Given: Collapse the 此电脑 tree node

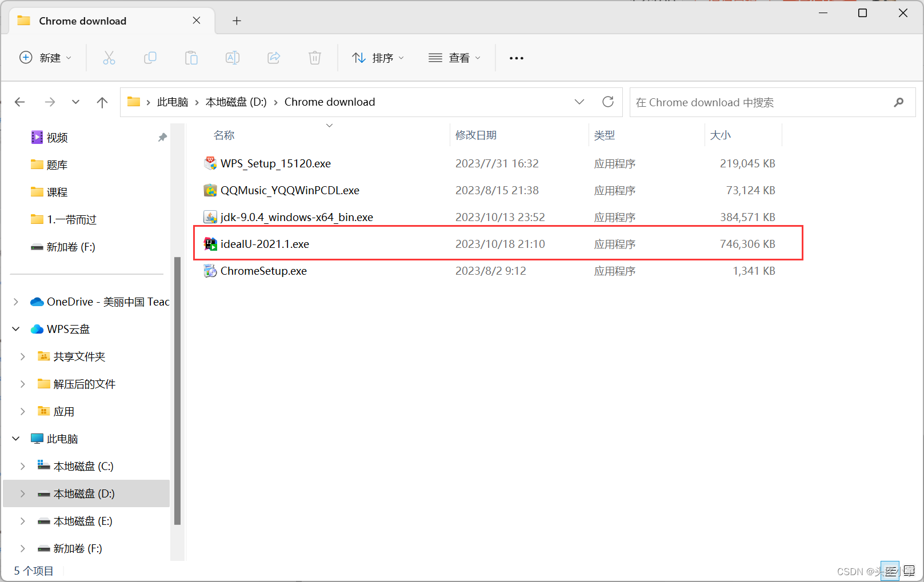Looking at the screenshot, I should click(16, 439).
